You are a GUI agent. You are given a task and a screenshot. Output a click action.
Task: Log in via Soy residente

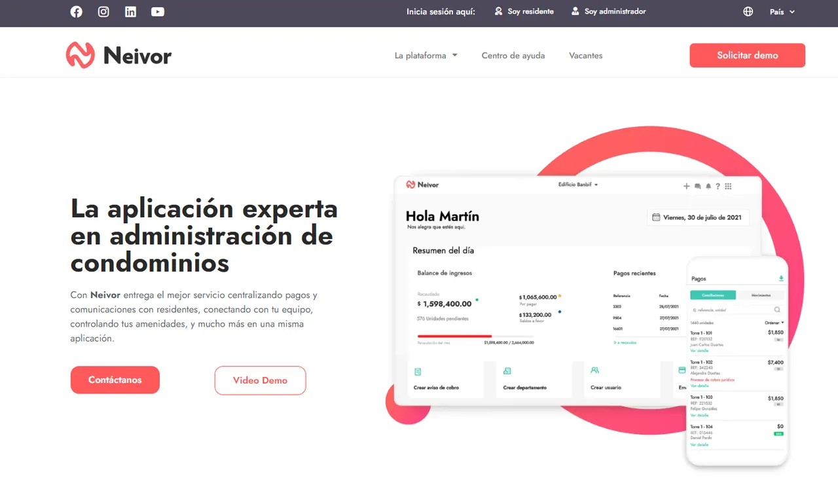coord(524,12)
